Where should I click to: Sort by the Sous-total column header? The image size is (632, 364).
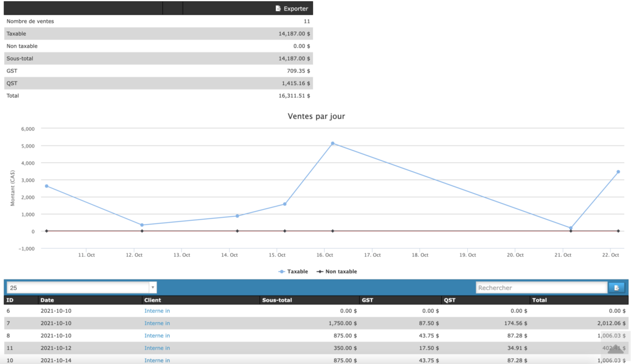277,300
